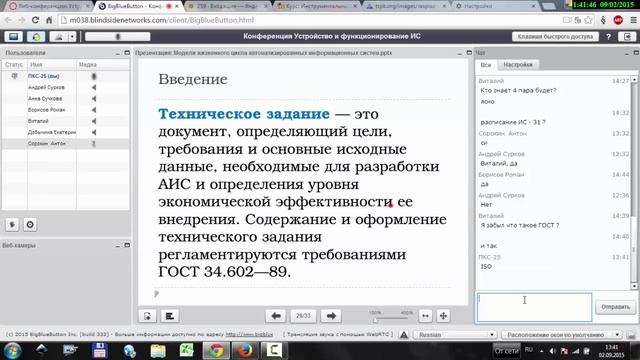The width and height of the screenshot is (640, 360).
Task: Open the Russian language dropdown
Action: [x=455, y=335]
